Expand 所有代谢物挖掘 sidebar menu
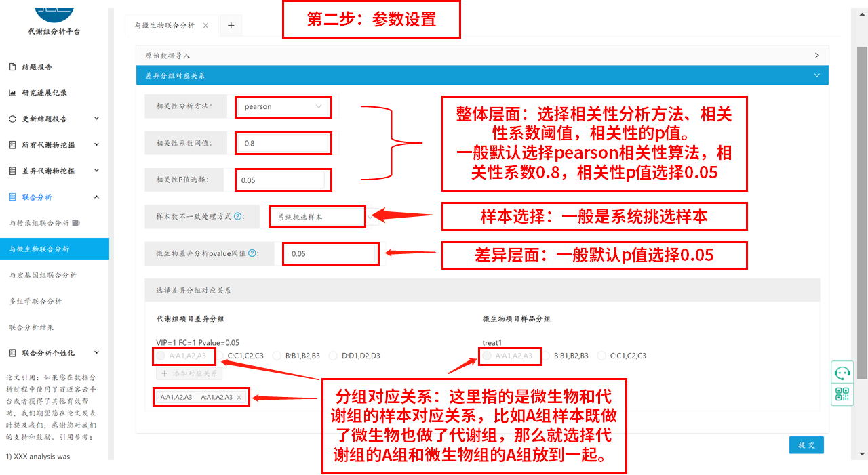The width and height of the screenshot is (868, 475). [96, 145]
